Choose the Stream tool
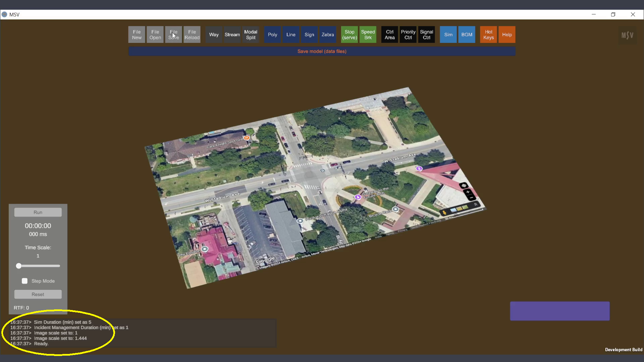Screen dimensions: 644x362 point(232,35)
